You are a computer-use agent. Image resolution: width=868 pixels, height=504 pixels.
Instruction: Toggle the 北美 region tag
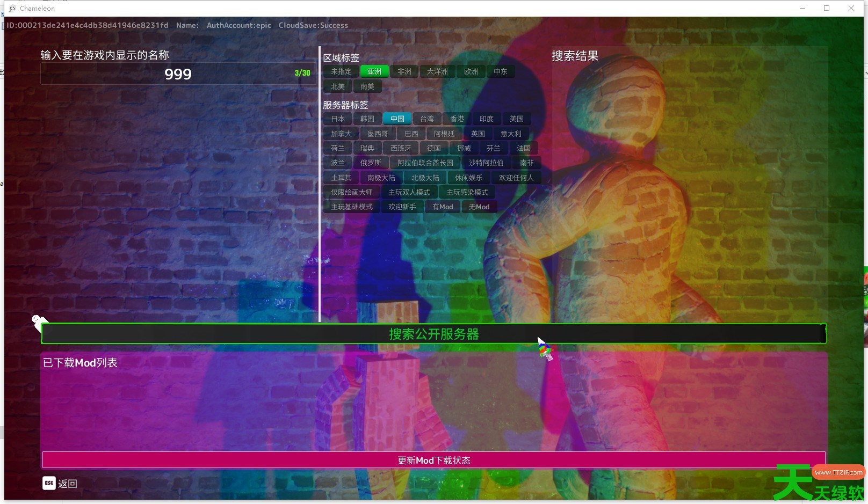coord(338,86)
